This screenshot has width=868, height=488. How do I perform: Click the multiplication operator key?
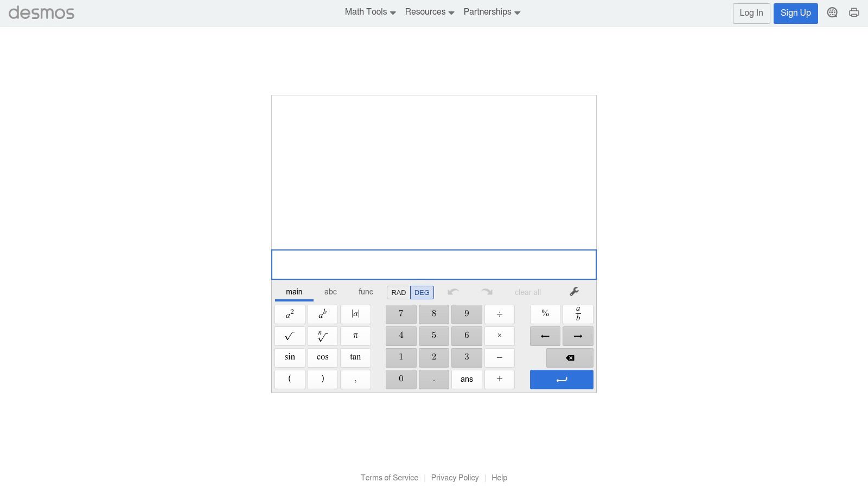tap(500, 336)
